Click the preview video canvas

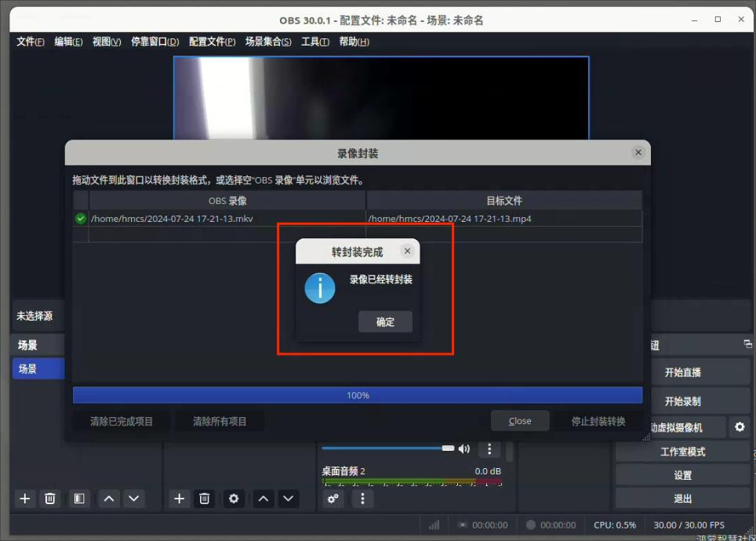click(381, 98)
